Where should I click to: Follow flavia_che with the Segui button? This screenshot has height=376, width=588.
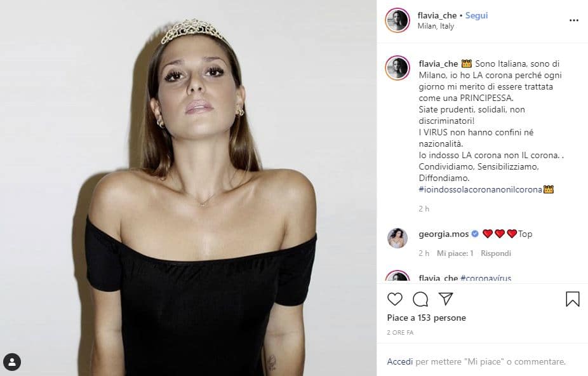476,15
